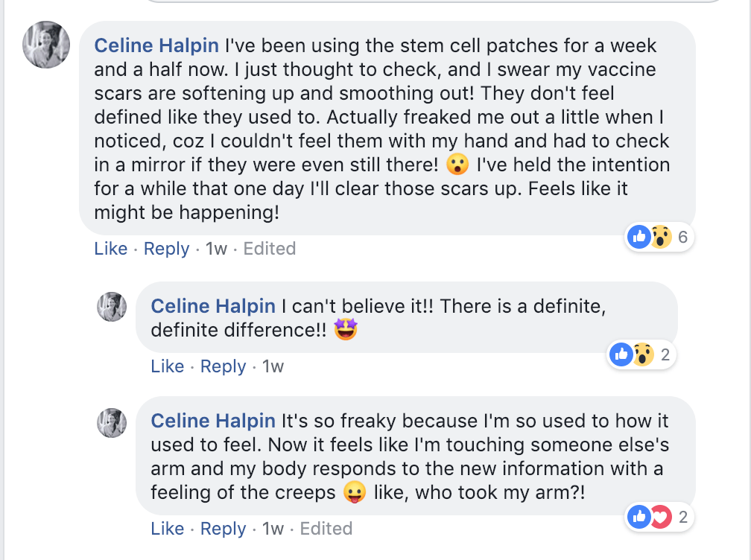Reply to the 'who took my arm' comment
The width and height of the screenshot is (751, 560).
coord(223,529)
